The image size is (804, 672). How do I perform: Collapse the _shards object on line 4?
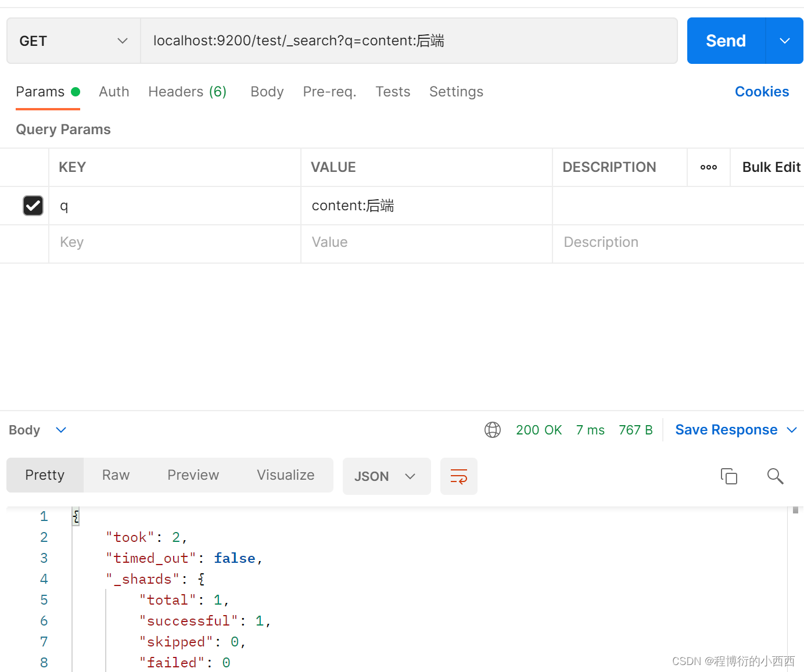(201, 579)
